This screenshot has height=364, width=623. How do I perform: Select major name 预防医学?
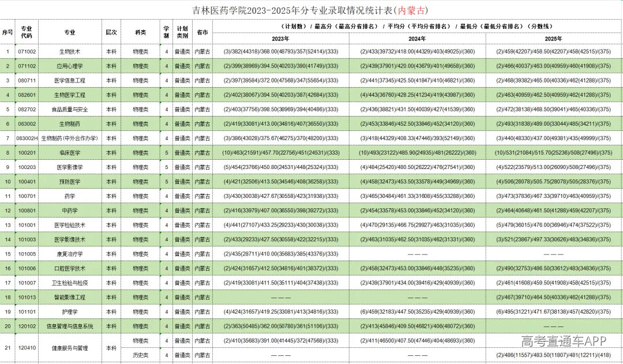pos(70,182)
